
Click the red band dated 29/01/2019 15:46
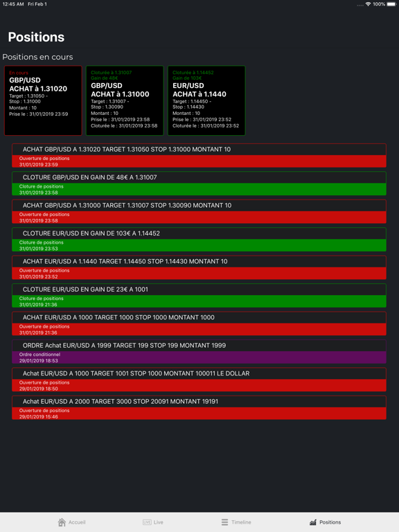point(199,414)
